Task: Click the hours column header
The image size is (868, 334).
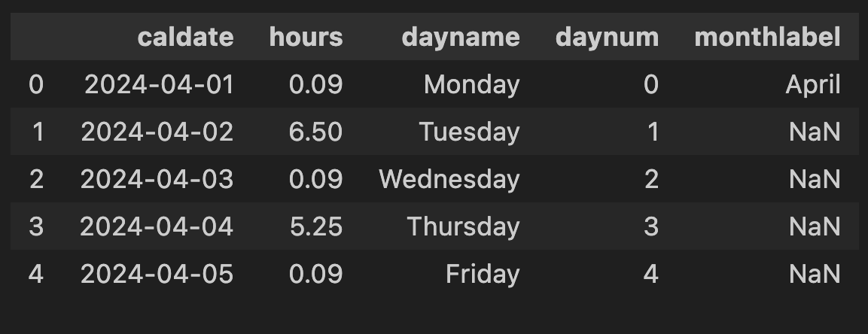Action: click(x=306, y=37)
